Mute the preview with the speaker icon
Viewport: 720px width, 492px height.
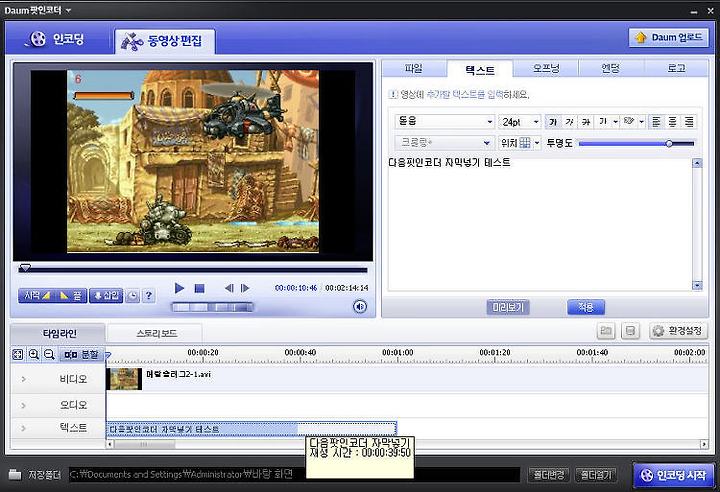[x=360, y=306]
